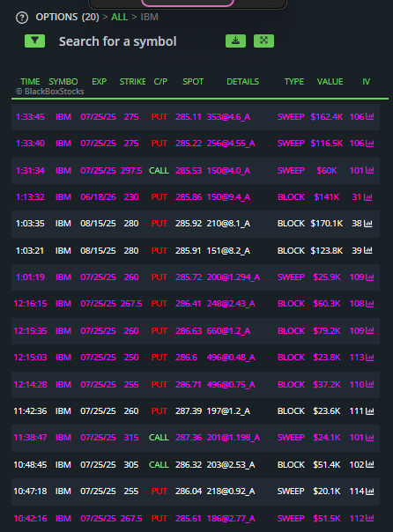Screen dimensions: 393x532
Task: Sort by the SPOT column header
Action: [193, 81]
